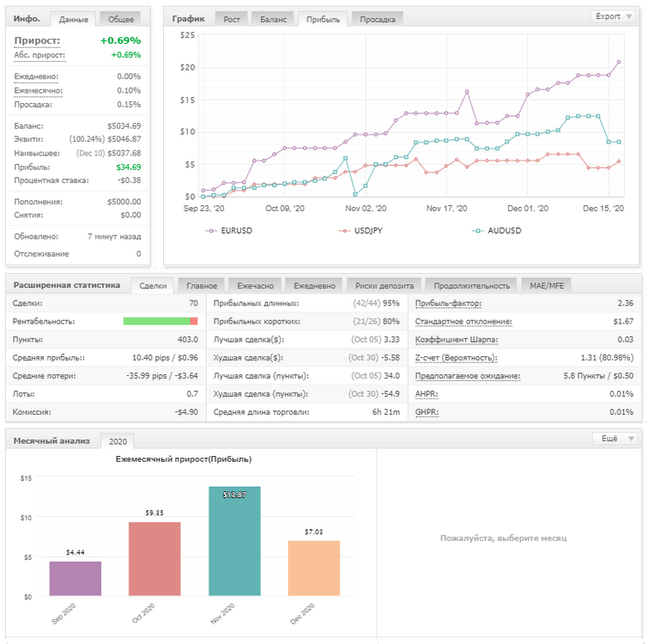
Task: Expand the Ещё dropdown in monthly analysis
Action: (x=615, y=438)
